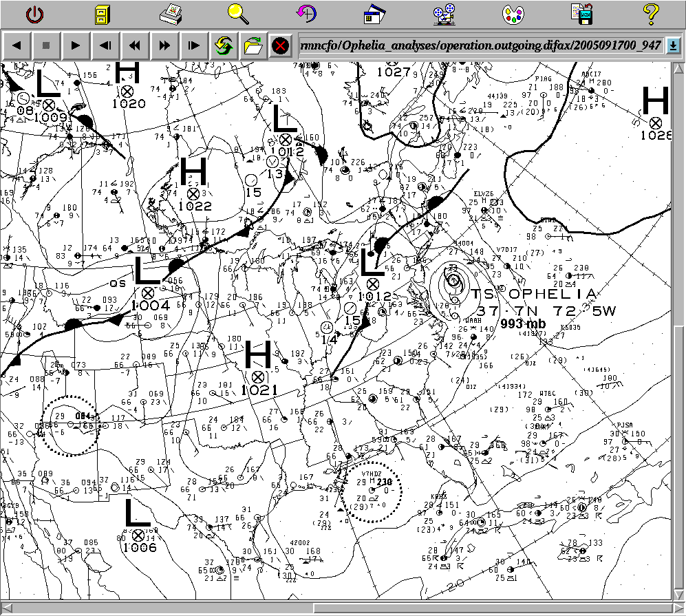686x616 pixels.
Task: Open the yellow file cabinet icon
Action: (x=102, y=13)
